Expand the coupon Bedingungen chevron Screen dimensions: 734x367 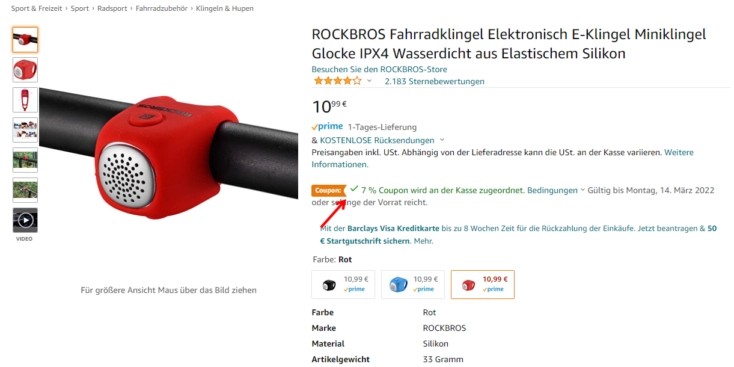pos(583,190)
